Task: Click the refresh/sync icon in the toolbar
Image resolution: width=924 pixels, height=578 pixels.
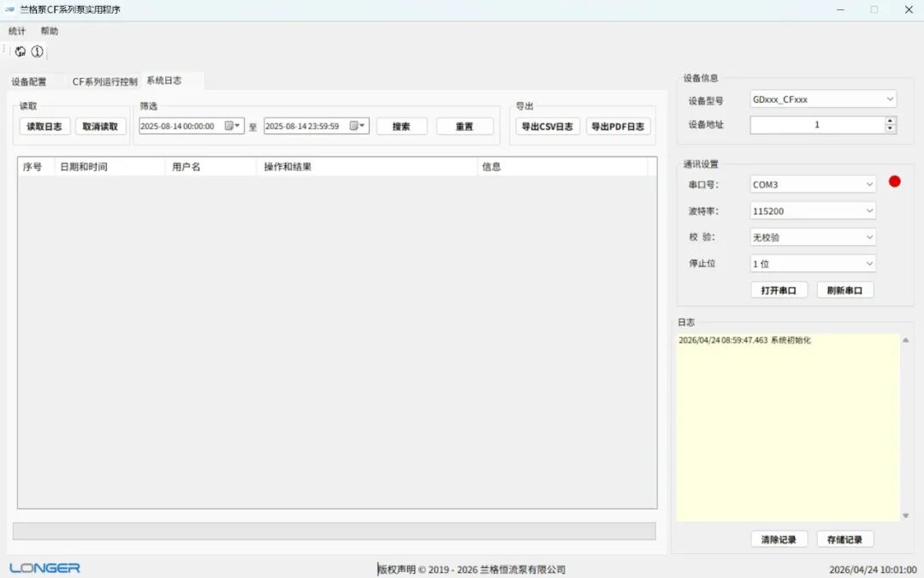Action: (20, 51)
